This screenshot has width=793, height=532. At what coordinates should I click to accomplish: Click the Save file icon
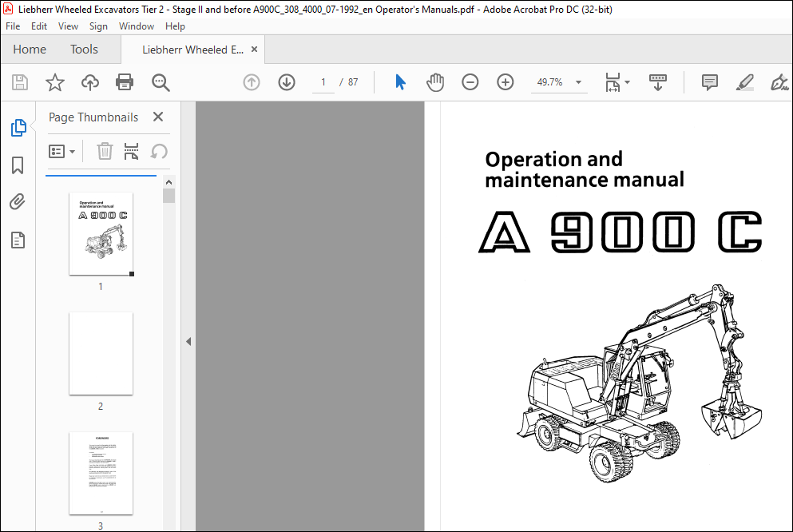20,82
